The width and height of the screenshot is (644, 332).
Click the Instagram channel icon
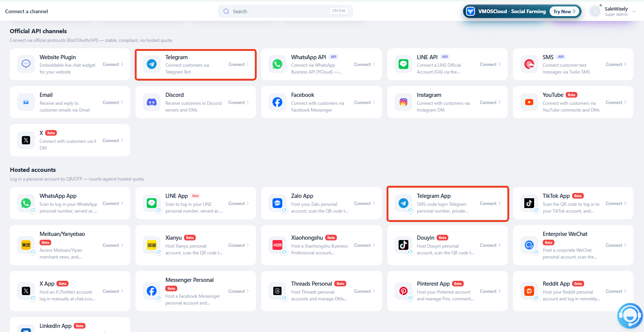403,102
